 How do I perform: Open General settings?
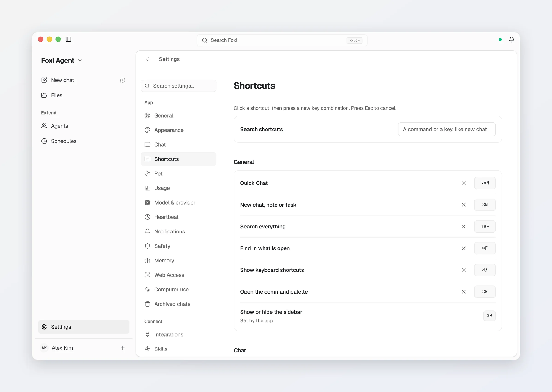(178, 116)
